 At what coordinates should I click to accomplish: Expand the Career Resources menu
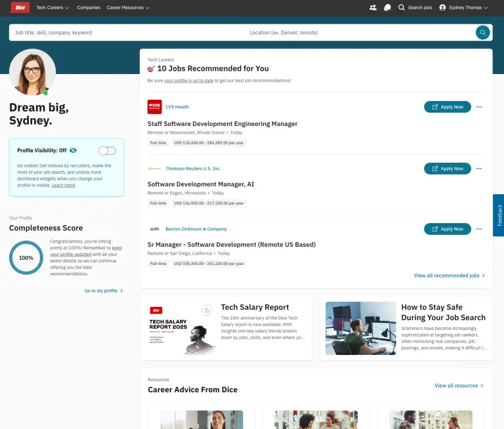pos(128,8)
